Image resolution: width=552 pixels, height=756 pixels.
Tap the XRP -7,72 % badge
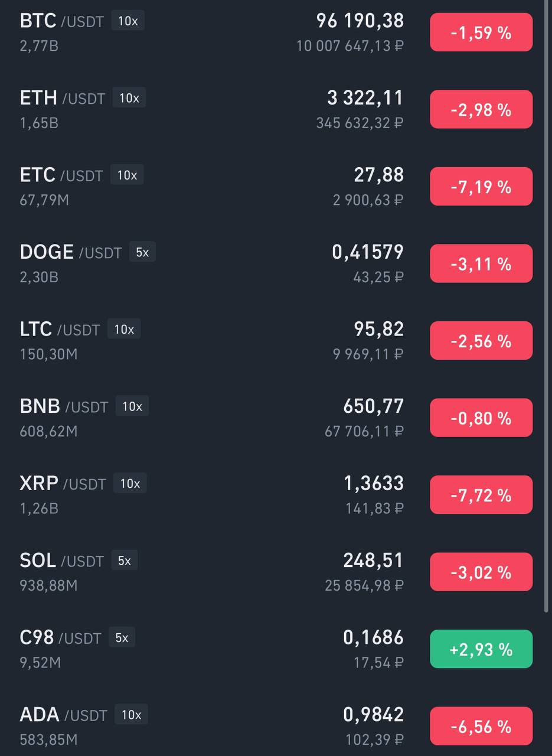[481, 495]
